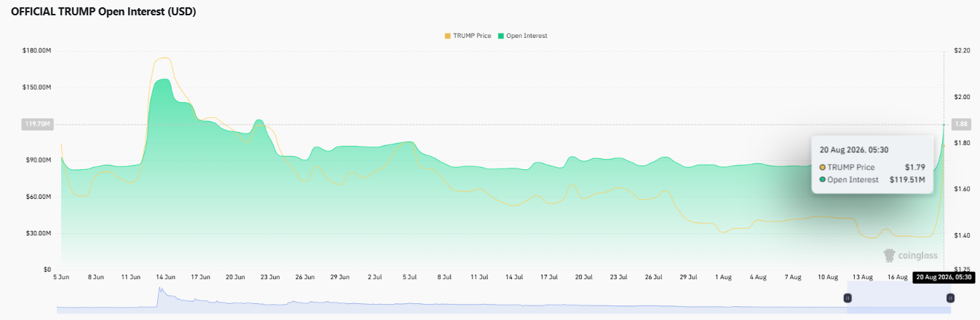Click the $1.79 TRUMP Price value in the tooltip
This screenshot has width=980, height=320.
(x=914, y=167)
